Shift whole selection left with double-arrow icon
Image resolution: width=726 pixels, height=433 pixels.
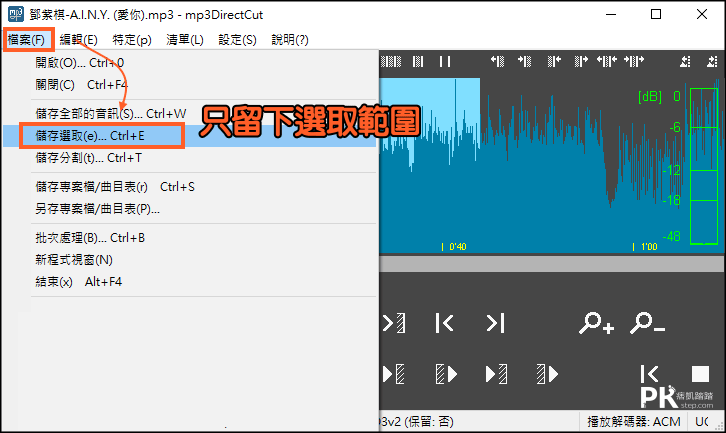(x=607, y=61)
